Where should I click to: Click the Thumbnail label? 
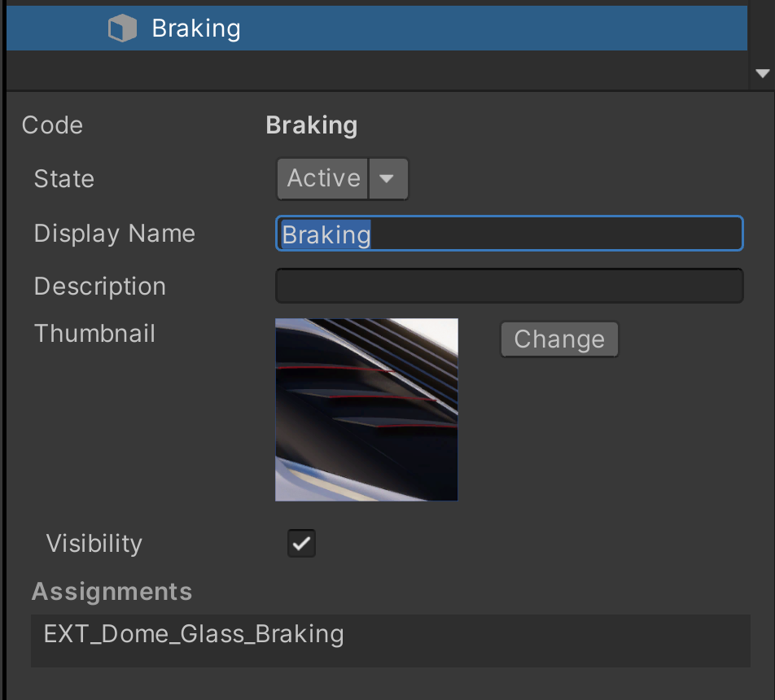94,334
